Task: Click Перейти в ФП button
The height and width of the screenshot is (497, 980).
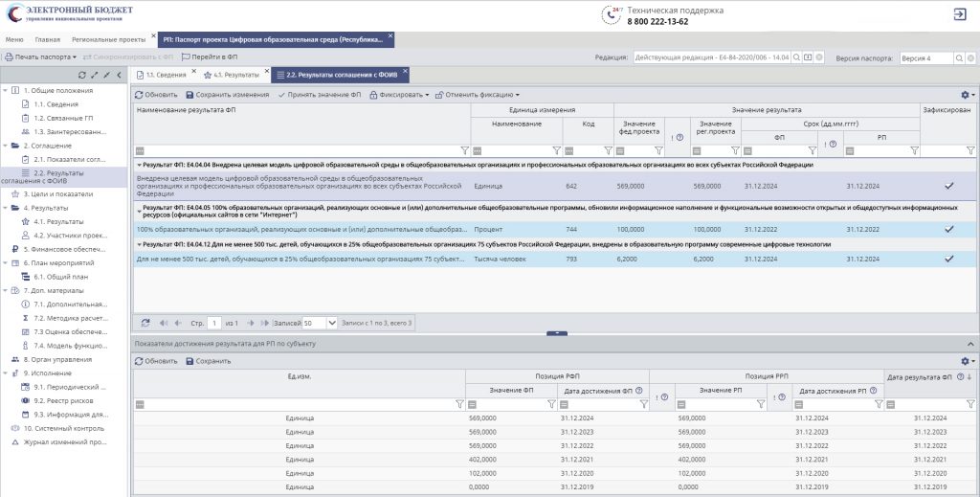Action: [x=210, y=56]
